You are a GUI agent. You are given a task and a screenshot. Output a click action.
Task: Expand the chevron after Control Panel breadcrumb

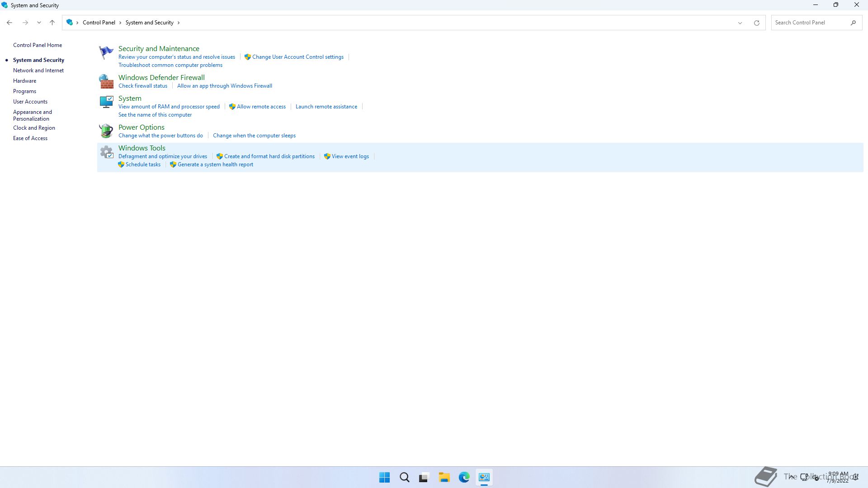(x=120, y=23)
